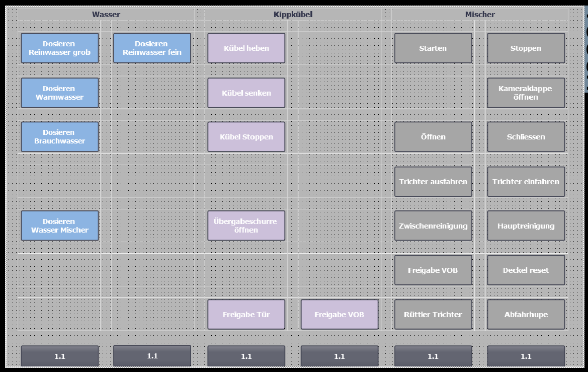Select the Schliessen button
The height and width of the screenshot is (372, 588).
click(x=526, y=136)
